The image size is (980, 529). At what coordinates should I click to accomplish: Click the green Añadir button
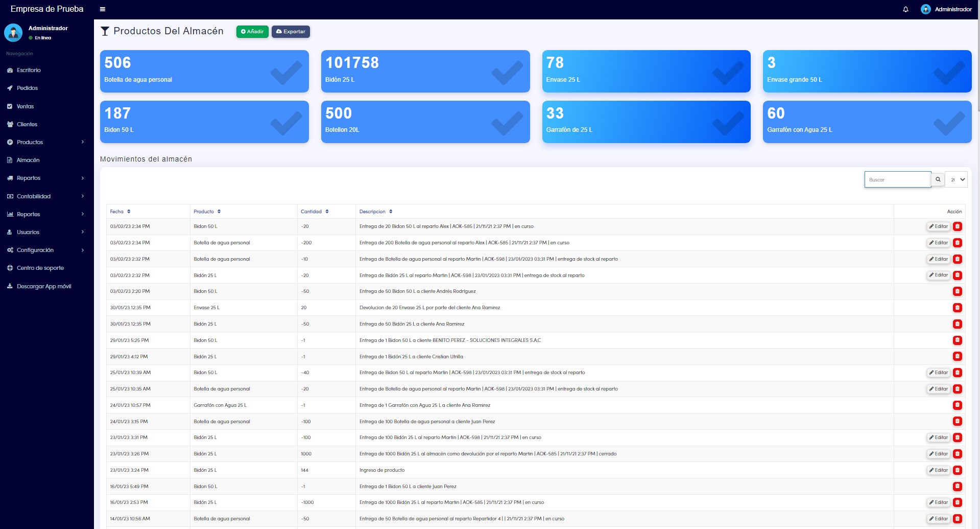(252, 32)
